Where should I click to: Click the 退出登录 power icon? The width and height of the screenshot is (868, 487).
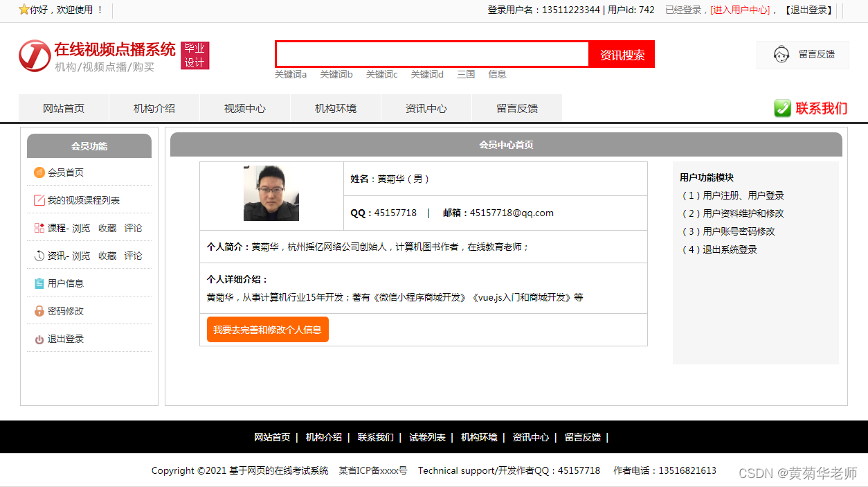tap(39, 339)
